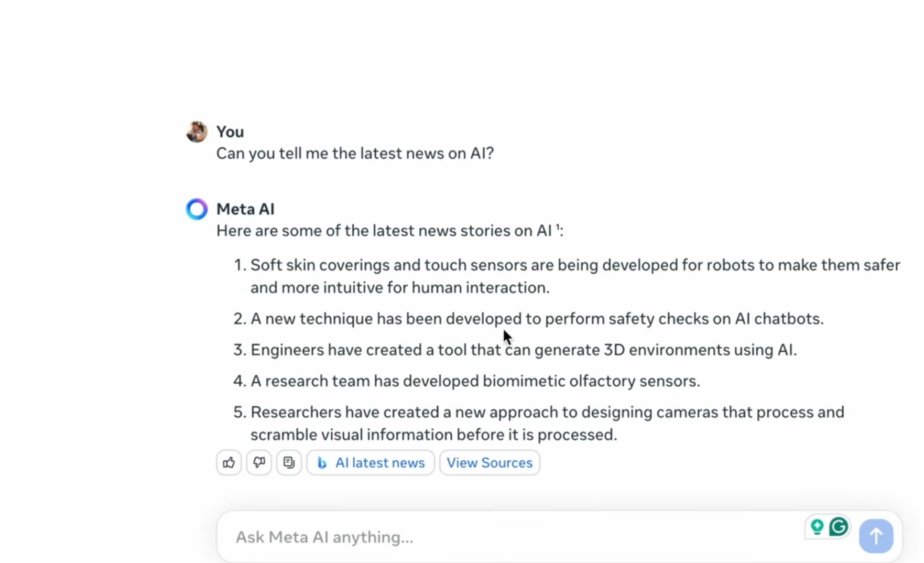Send message with the blue arrow button

coord(876,536)
